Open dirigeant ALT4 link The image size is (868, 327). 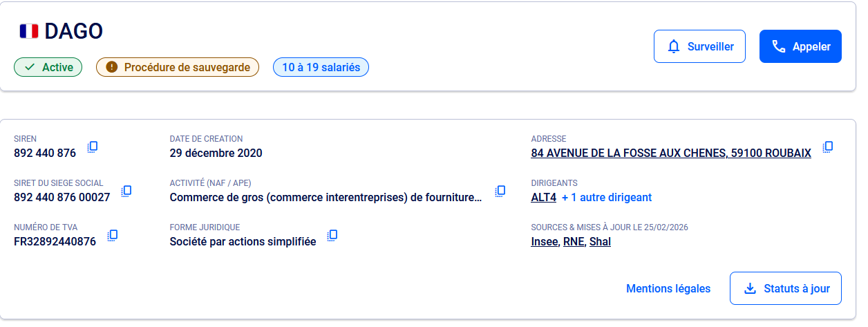pos(543,198)
